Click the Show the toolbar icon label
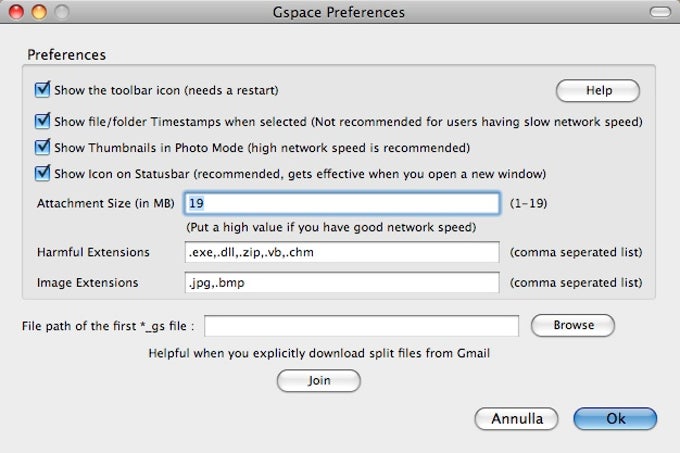This screenshot has width=680, height=453. (166, 91)
